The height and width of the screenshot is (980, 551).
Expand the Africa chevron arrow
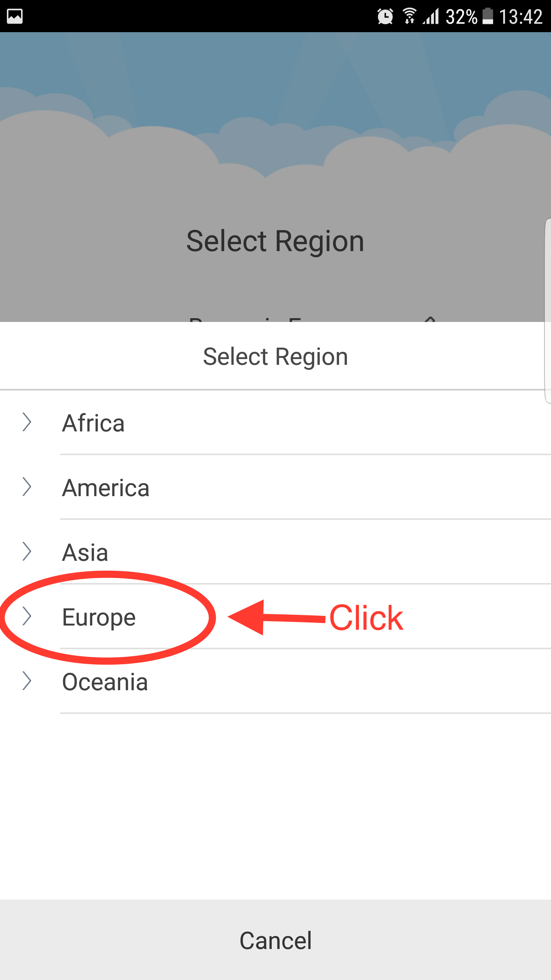26,422
